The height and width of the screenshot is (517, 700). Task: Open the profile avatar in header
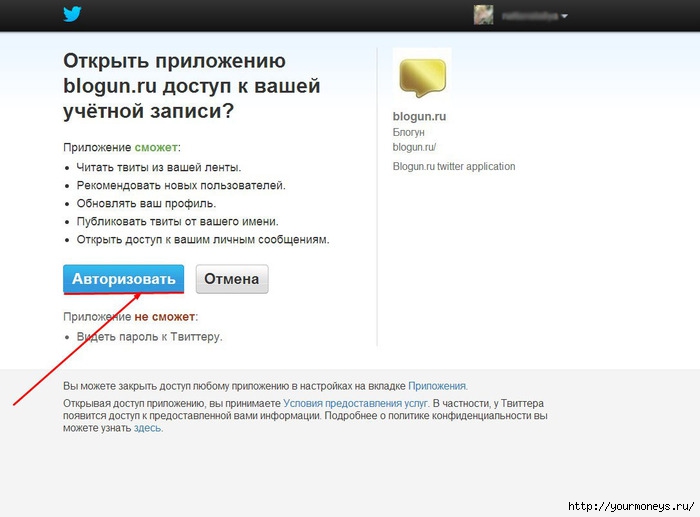click(x=483, y=15)
